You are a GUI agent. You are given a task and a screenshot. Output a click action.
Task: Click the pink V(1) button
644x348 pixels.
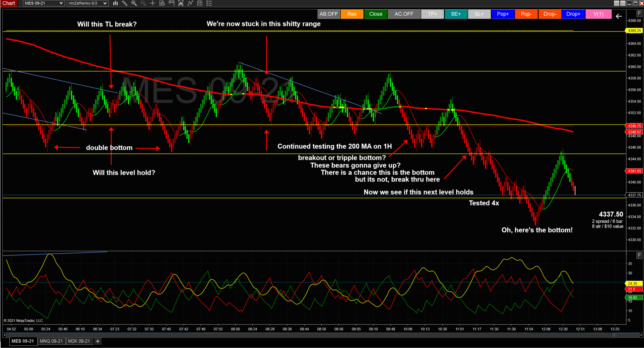point(598,14)
